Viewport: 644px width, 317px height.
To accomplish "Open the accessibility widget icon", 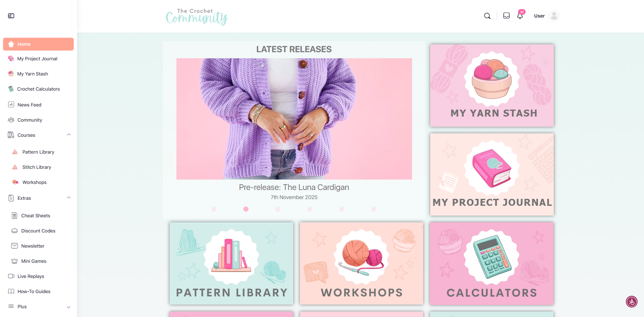I will point(632,302).
